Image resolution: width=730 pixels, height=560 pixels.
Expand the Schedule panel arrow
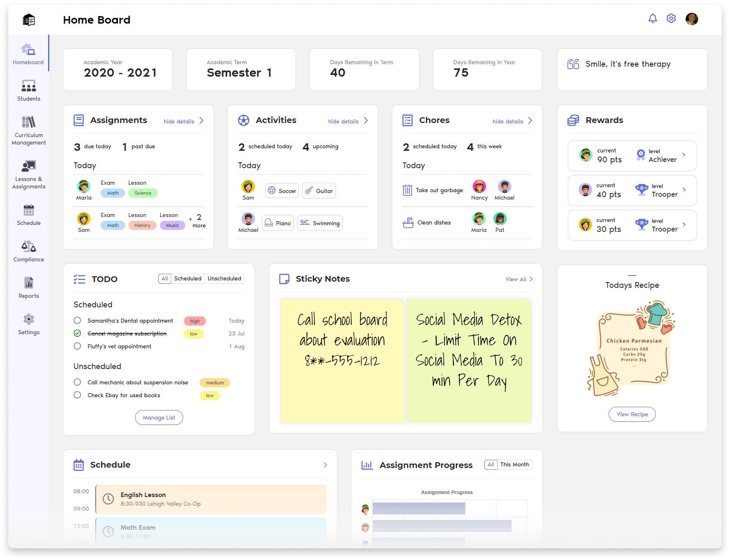(x=325, y=465)
